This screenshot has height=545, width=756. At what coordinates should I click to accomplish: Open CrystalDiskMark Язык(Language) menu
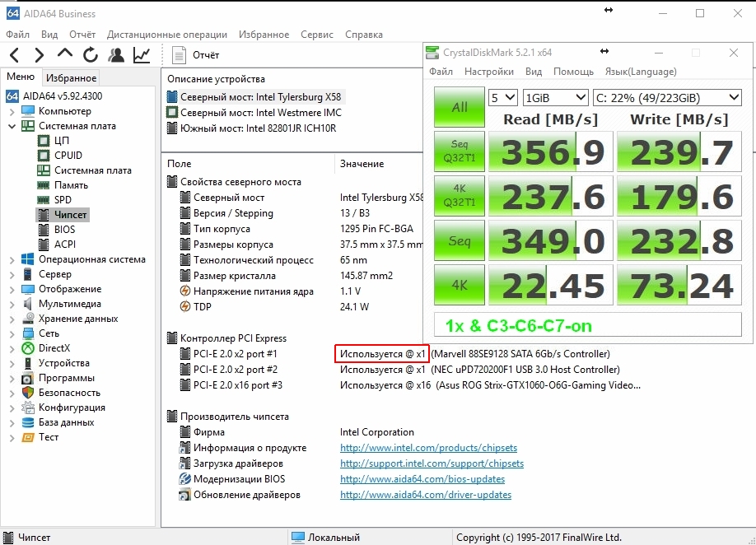tap(641, 72)
